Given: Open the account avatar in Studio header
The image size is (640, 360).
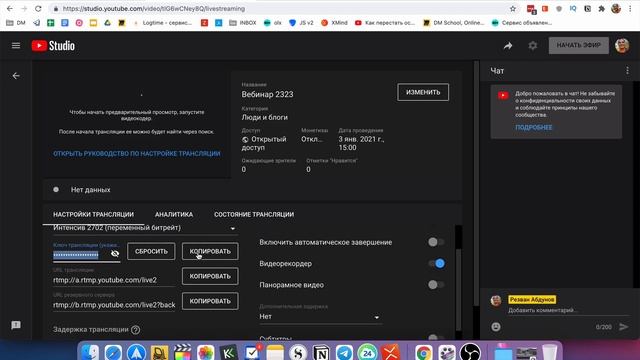Looking at the screenshot, I should (622, 46).
